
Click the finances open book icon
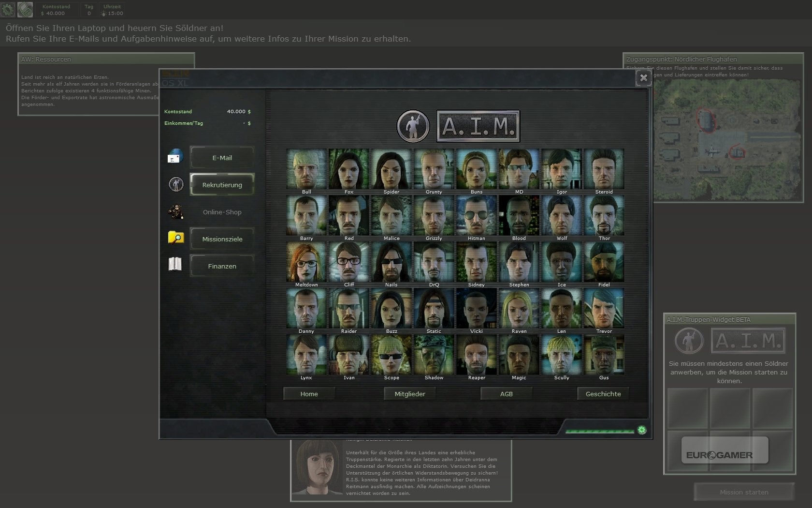tap(175, 264)
